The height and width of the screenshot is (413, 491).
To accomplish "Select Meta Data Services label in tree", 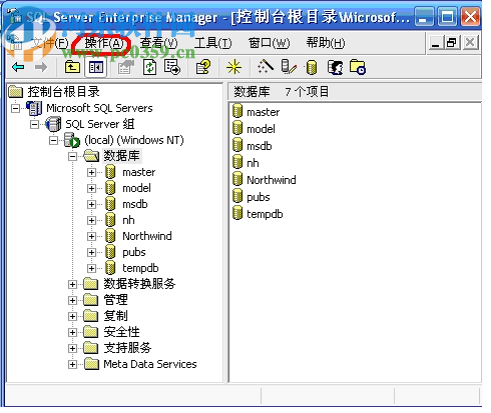I will pos(150,364).
